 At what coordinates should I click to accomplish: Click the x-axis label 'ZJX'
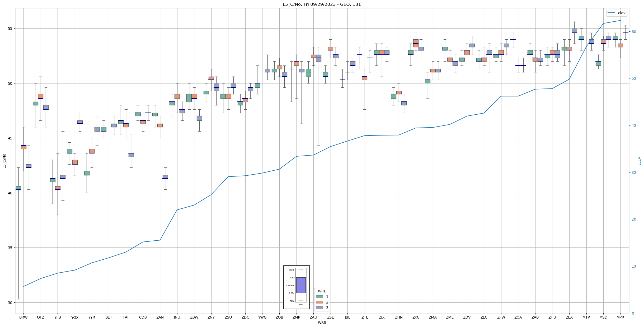point(382,317)
